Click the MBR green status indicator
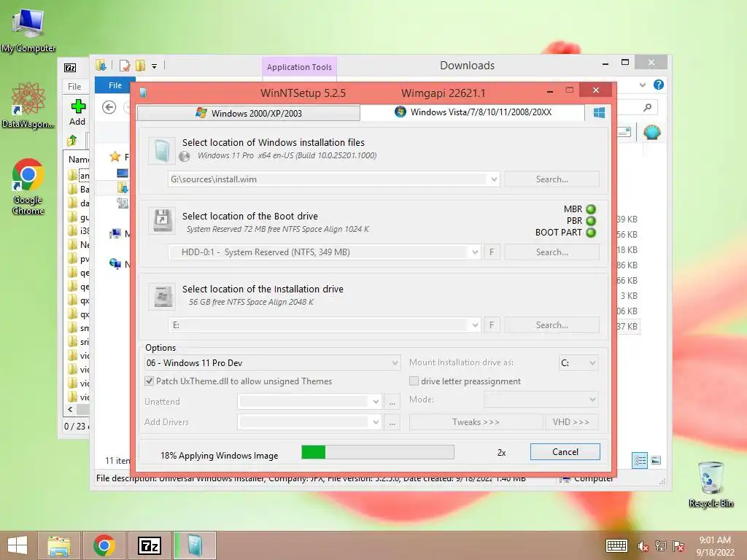The width and height of the screenshot is (747, 560). tap(591, 209)
